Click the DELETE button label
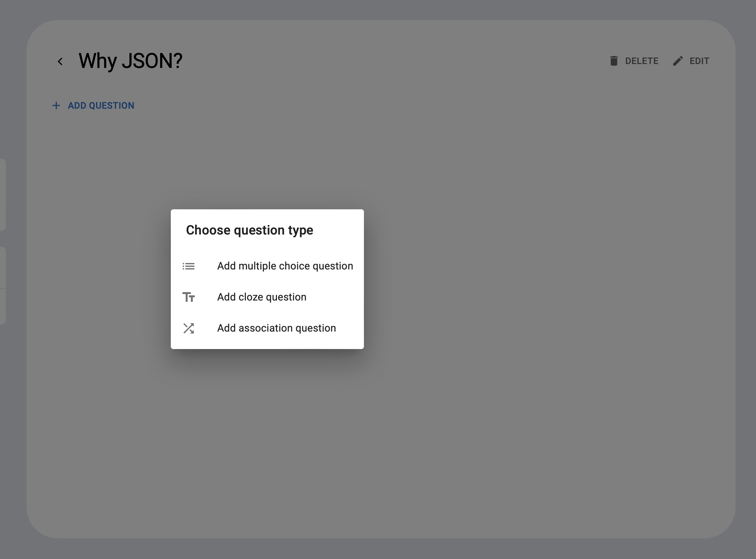The width and height of the screenshot is (756, 559). click(641, 61)
